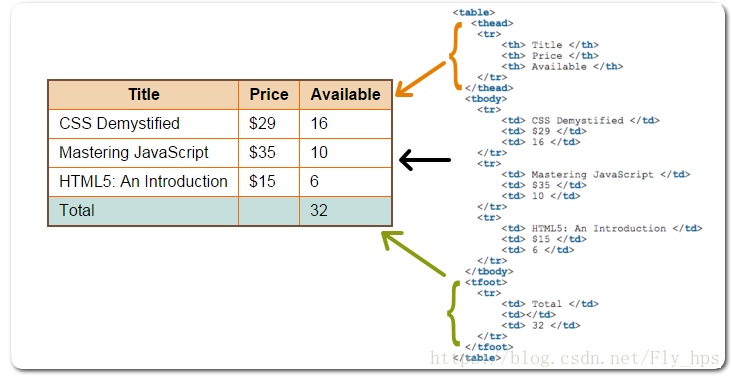This screenshot has width=731, height=378.
Task: Click the <tr> tag directly under <tbody>
Action: (489, 110)
